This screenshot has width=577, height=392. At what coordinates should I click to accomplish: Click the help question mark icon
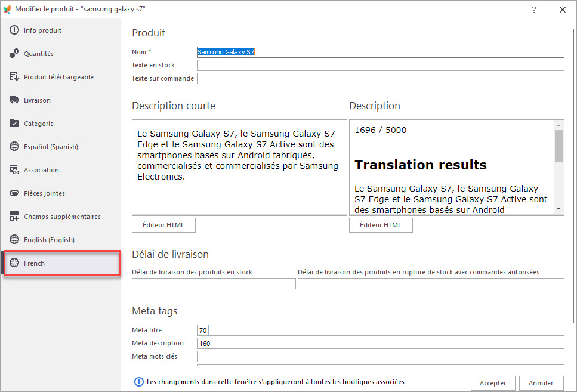tap(534, 10)
